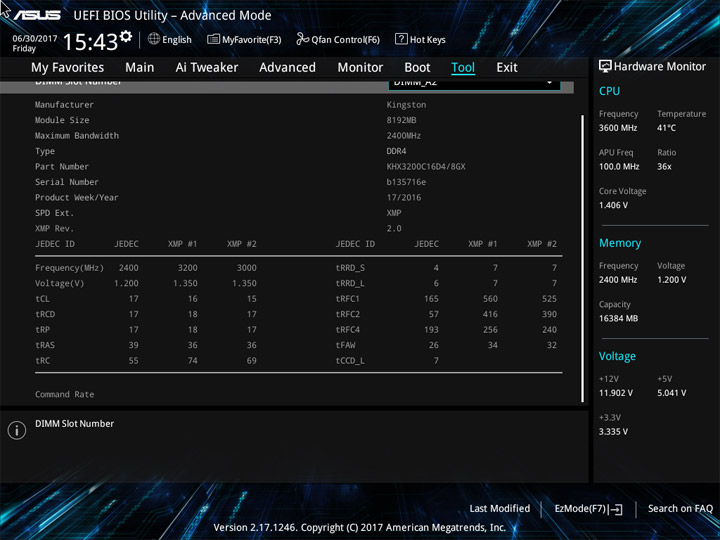The image size is (720, 540).
Task: Click CPU temperature 41°C
Action: point(666,128)
